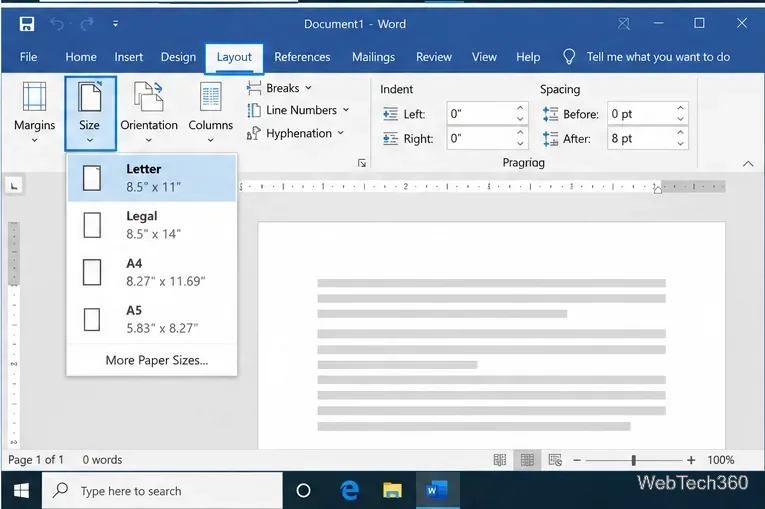Open the Review tab
This screenshot has width=765, height=509.
[434, 57]
